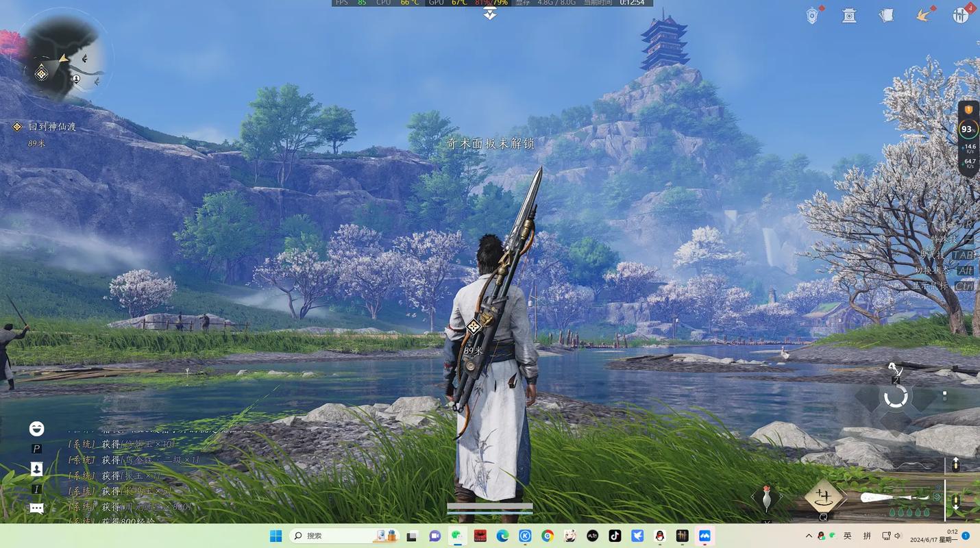Open the emoji face icon in chat
980x548 pixels.
tap(37, 429)
